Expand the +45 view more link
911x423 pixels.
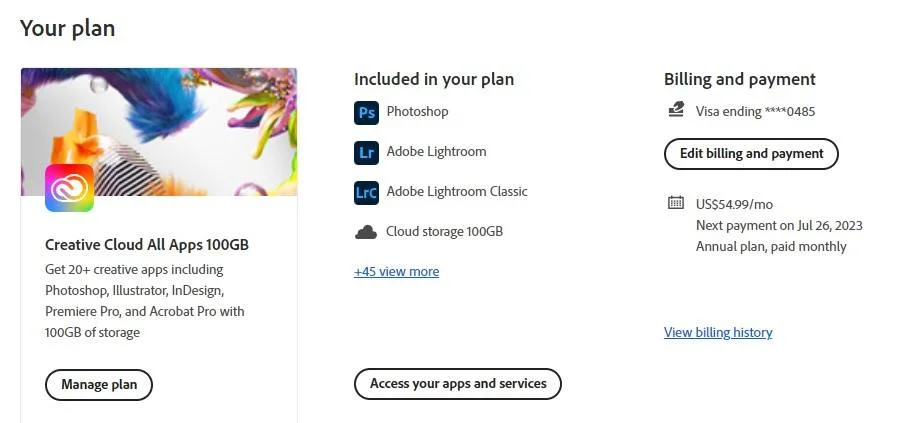[396, 272]
